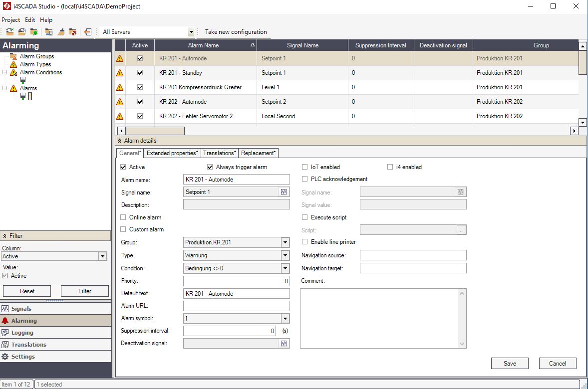
Task: Click the alarm grid horizontal scrollbar thumb
Action: [x=155, y=131]
